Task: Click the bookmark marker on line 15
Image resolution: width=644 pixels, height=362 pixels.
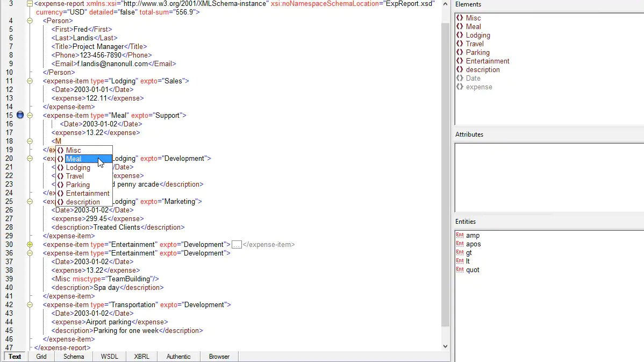Action: (x=20, y=115)
